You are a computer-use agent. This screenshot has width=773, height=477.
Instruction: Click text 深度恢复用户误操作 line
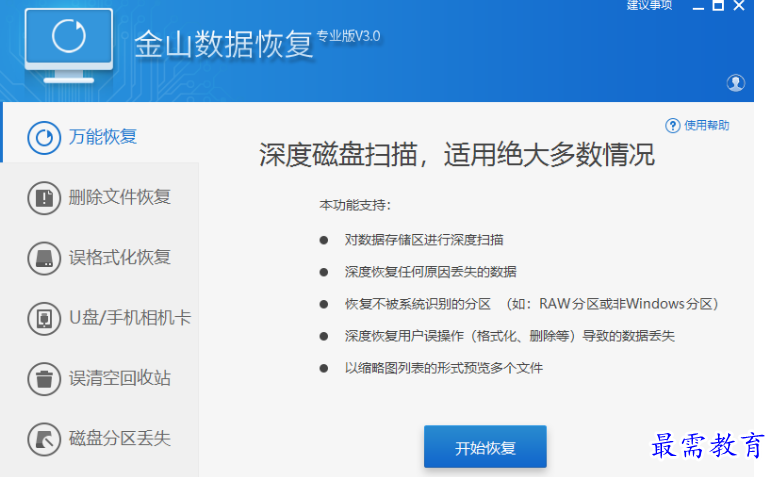[x=509, y=336]
